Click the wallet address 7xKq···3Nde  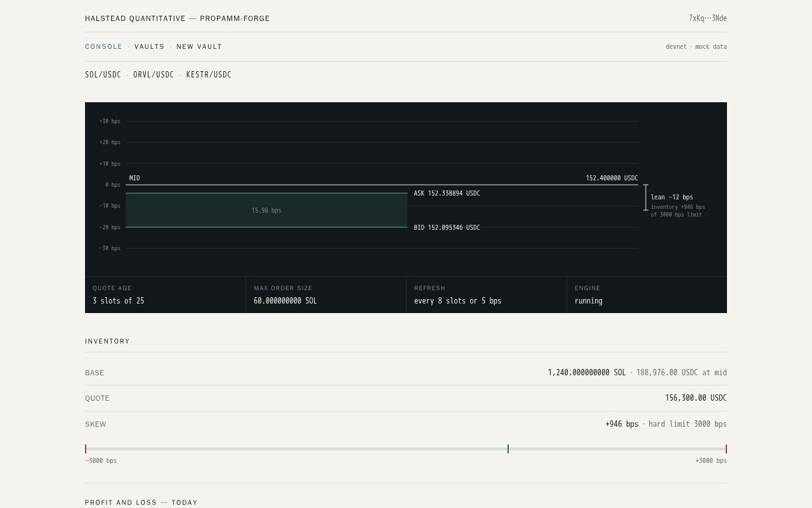tap(708, 18)
